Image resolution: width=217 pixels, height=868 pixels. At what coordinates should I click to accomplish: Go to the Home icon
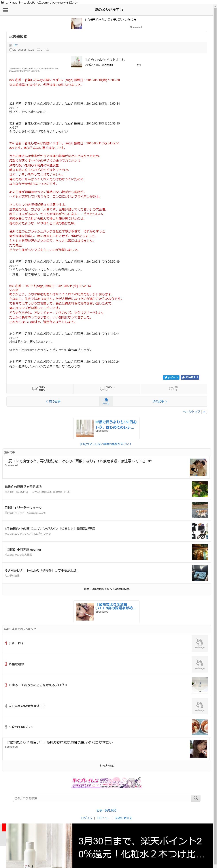(x=106, y=401)
